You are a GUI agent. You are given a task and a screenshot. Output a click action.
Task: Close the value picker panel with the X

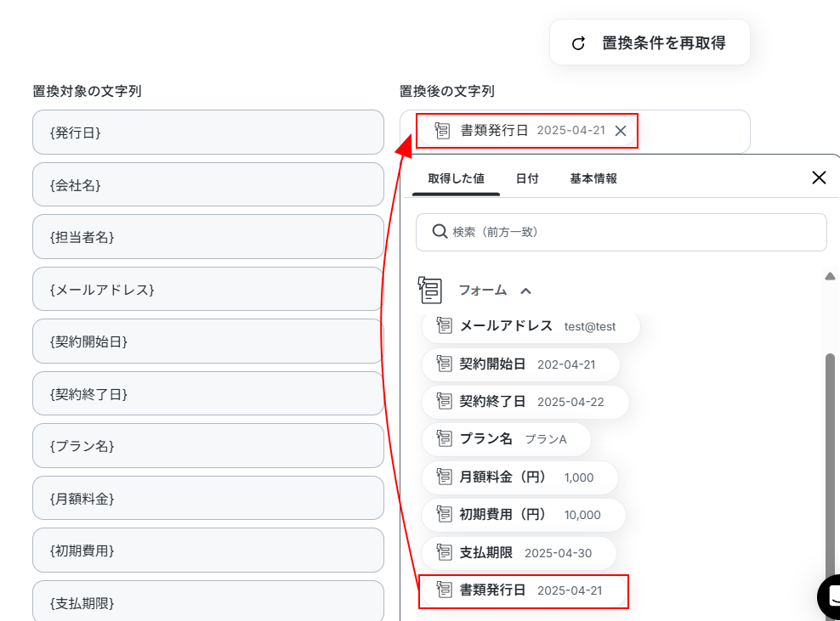coord(819,178)
